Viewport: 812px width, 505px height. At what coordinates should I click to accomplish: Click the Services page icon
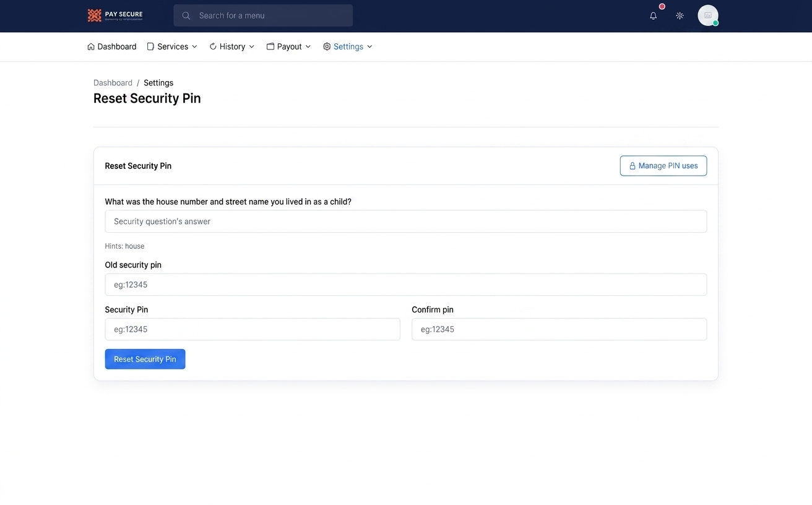coord(150,46)
